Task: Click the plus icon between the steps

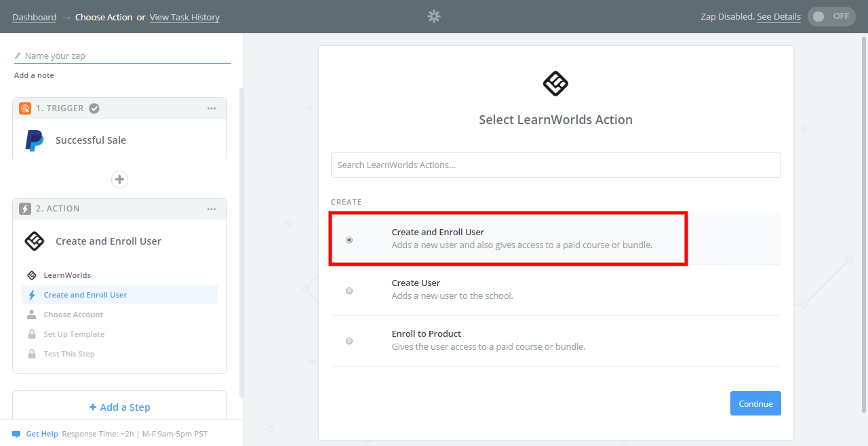Action: tap(119, 180)
